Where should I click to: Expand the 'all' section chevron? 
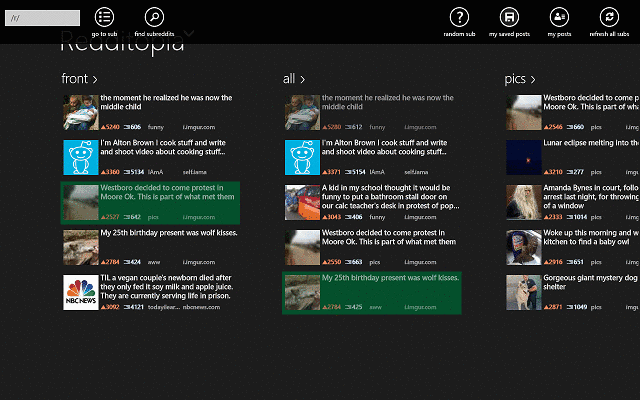302,79
